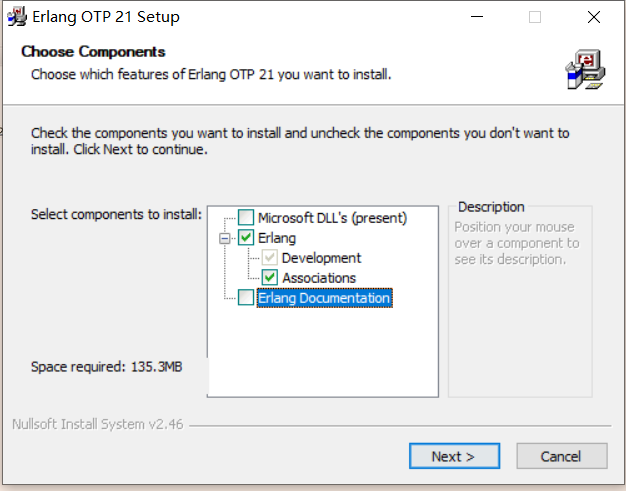Select the Development tree label
This screenshot has width=626, height=491.
pos(321,258)
